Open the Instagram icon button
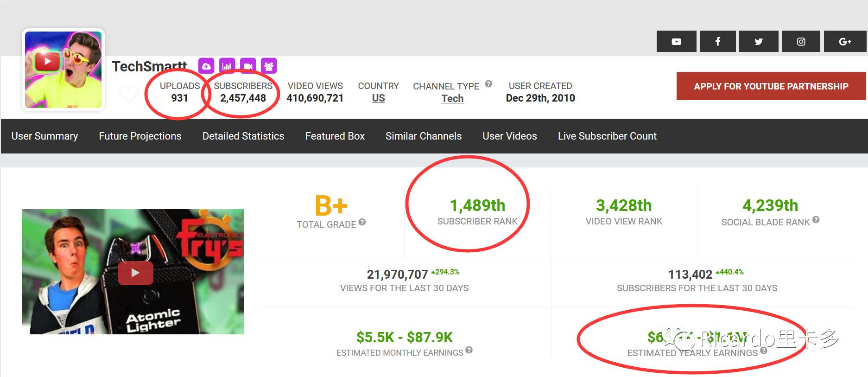Image resolution: width=868 pixels, height=377 pixels. [801, 41]
